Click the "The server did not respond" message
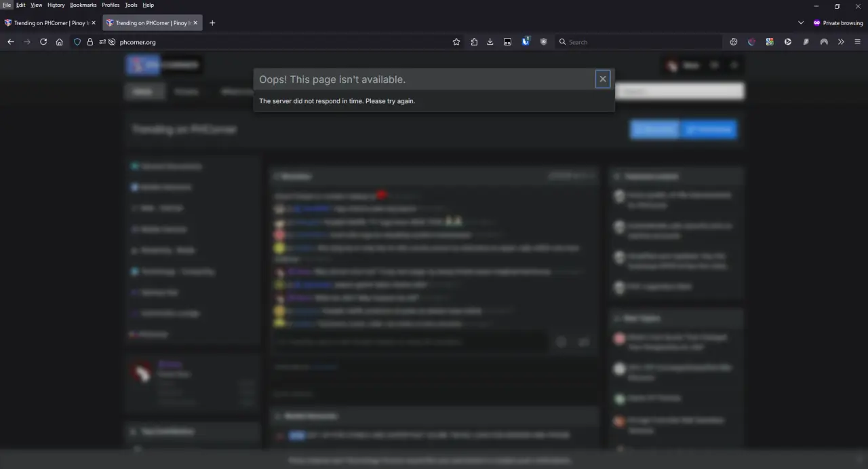This screenshot has height=469, width=868. [337, 101]
